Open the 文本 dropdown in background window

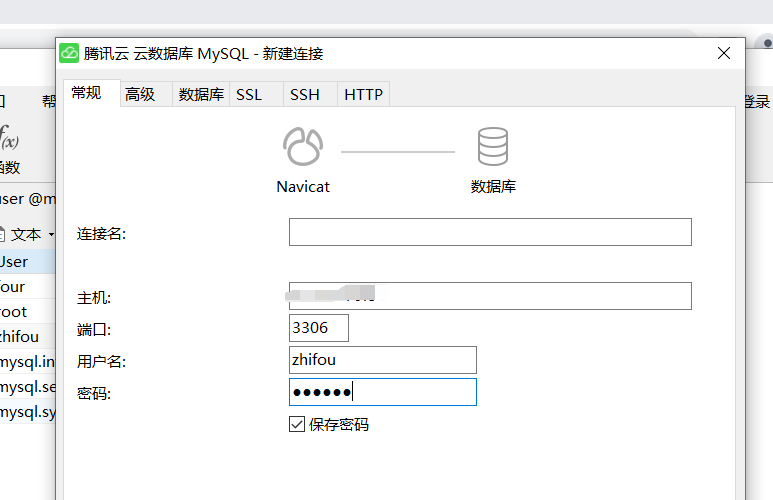(x=27, y=235)
